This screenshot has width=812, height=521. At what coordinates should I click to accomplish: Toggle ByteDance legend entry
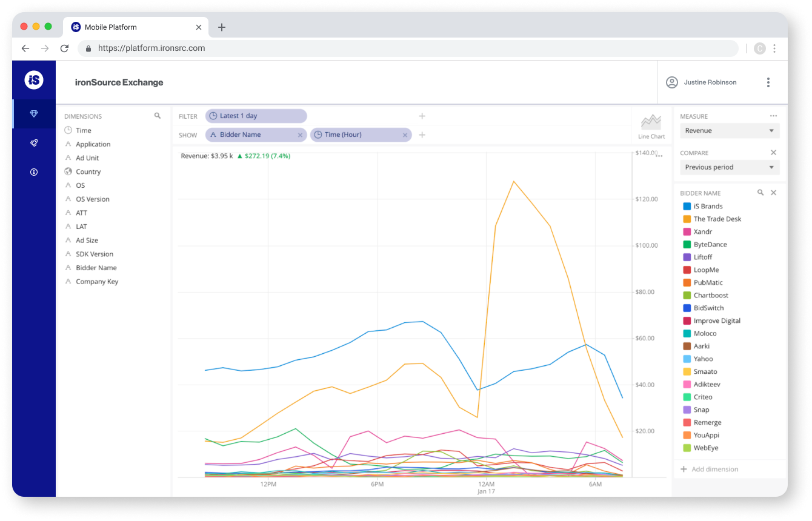[705, 245]
